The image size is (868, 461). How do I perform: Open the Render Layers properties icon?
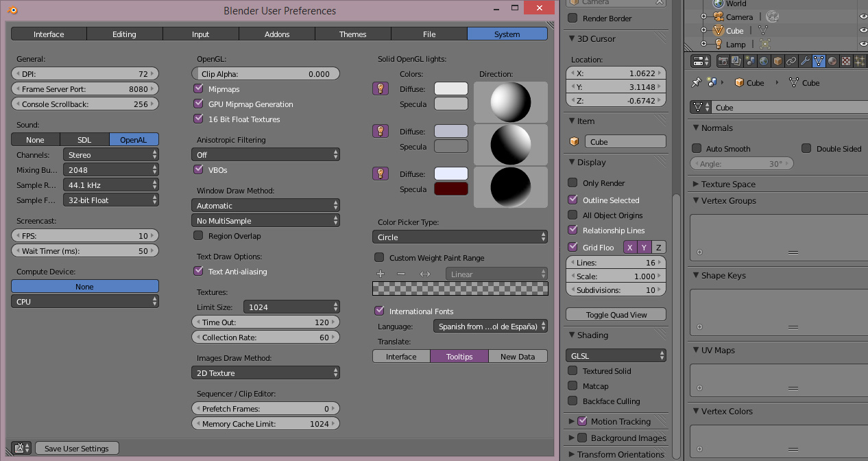[736, 61]
